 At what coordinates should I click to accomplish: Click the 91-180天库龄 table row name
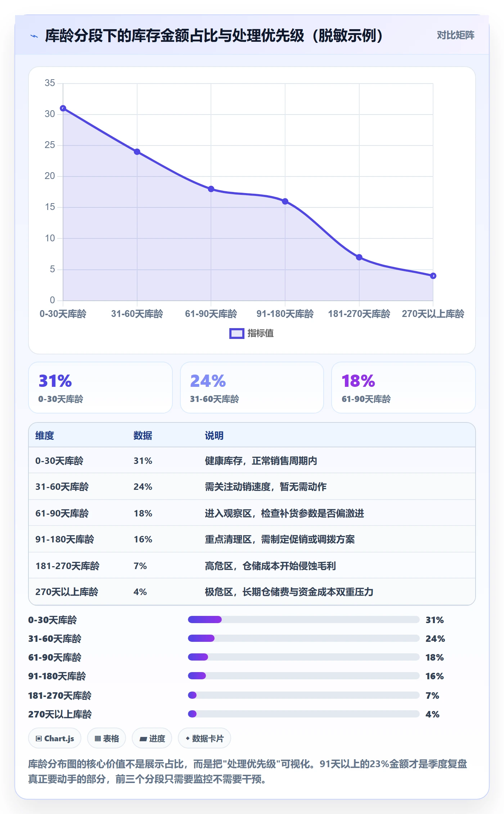(65, 539)
